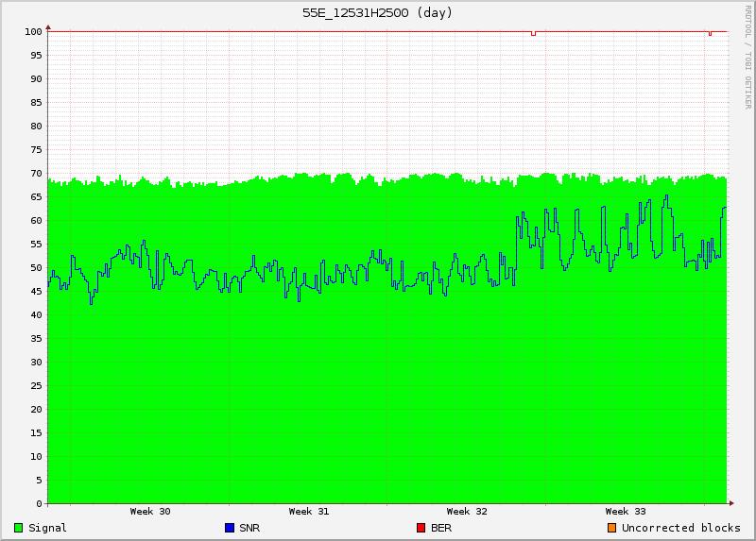Screen dimensions: 756x541
Task: Click the Week 33 axis label
Action: pos(626,512)
